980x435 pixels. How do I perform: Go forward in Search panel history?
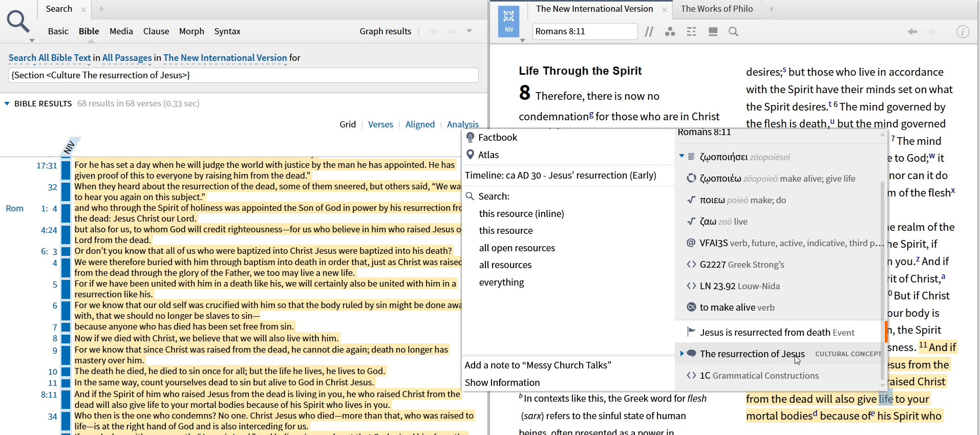pyautogui.click(x=451, y=32)
